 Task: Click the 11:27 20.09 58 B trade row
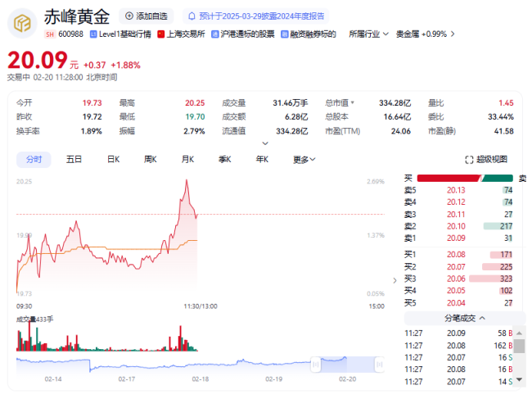[x=458, y=333]
